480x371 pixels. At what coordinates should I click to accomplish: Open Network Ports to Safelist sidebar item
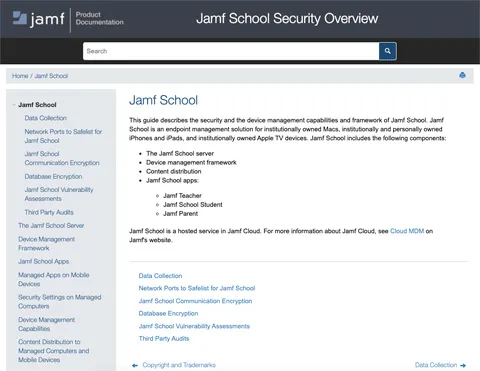[x=63, y=136]
